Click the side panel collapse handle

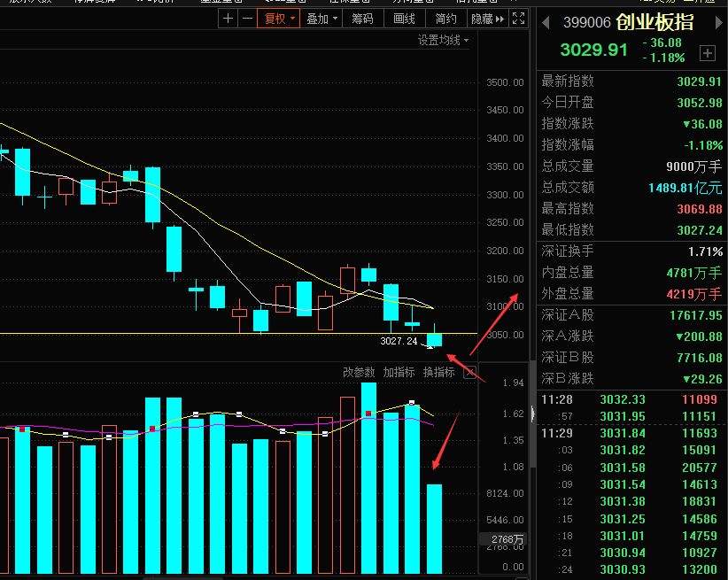532,414
